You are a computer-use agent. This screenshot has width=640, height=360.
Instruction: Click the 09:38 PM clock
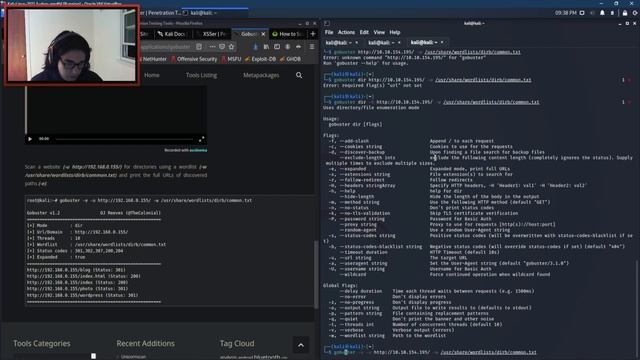click(x=565, y=13)
